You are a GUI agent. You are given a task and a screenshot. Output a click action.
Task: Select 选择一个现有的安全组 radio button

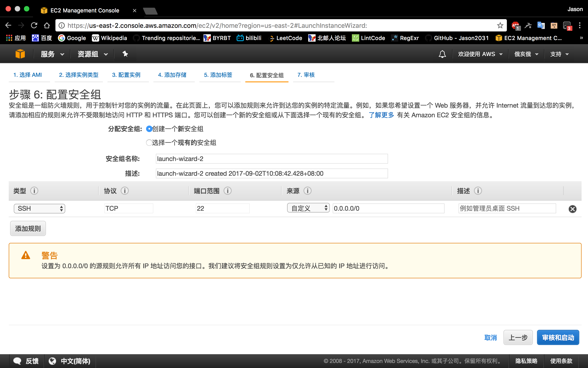149,143
